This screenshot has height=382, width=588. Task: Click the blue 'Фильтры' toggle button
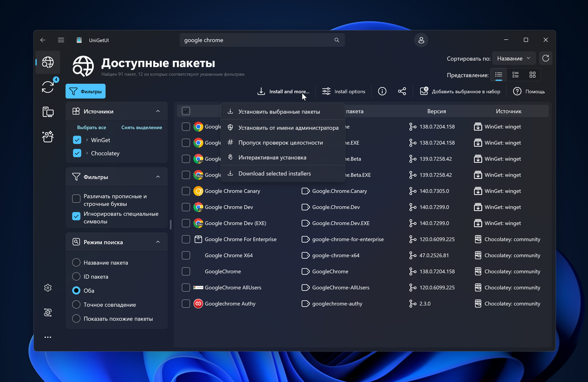click(85, 91)
